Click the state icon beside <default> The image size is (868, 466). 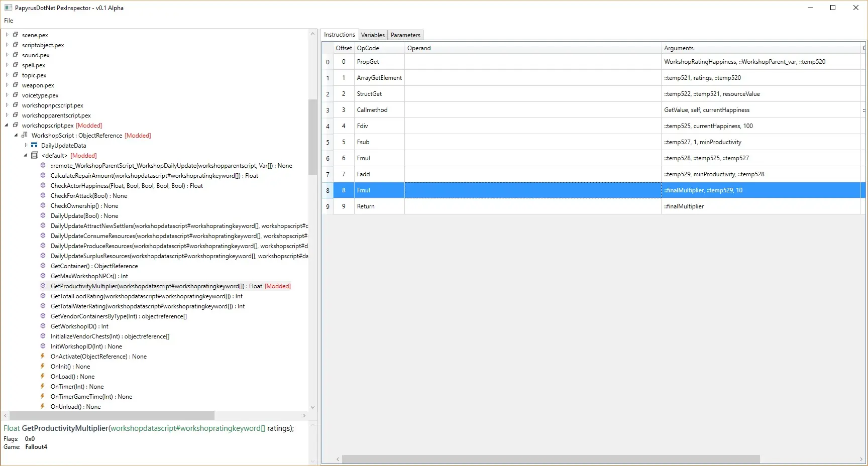[x=34, y=155]
